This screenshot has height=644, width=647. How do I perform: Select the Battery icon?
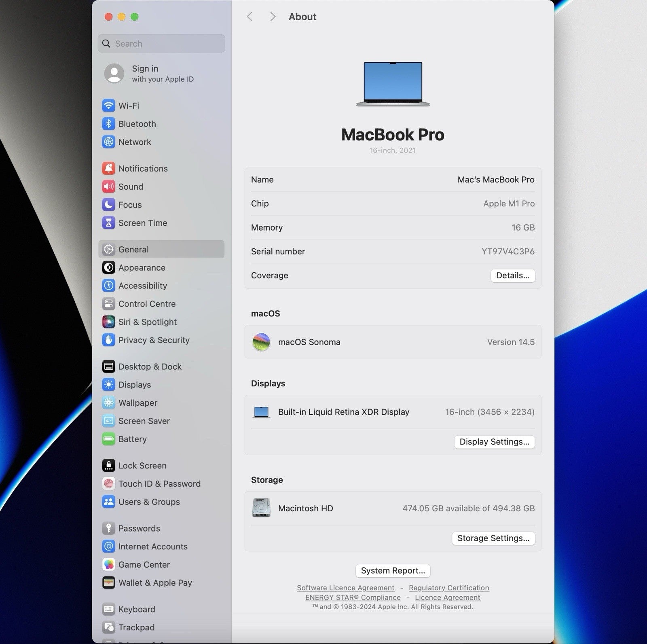[108, 439]
